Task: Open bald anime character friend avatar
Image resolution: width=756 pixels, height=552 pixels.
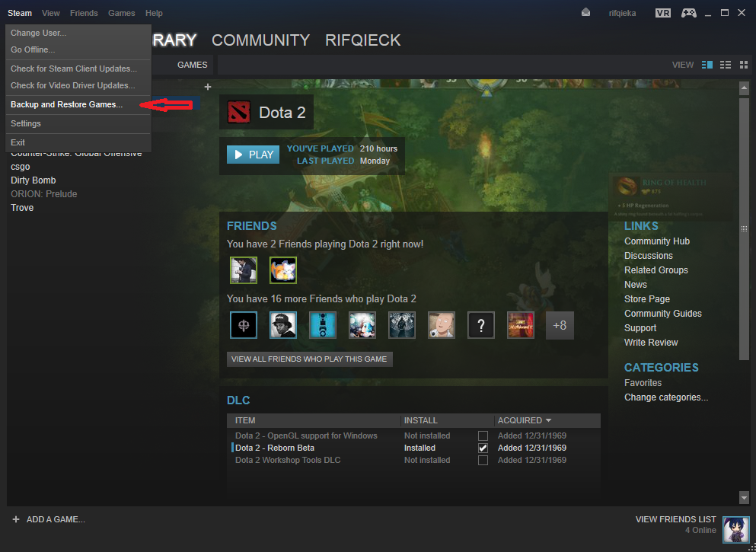Action: point(442,325)
